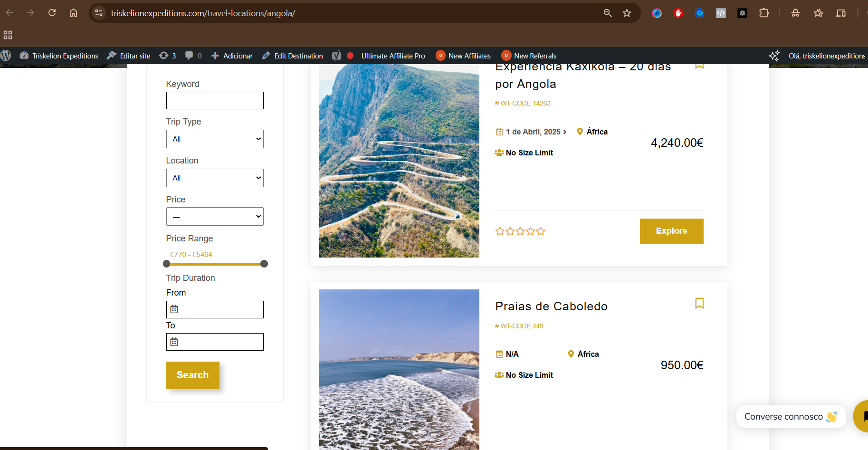Open the Location dropdown

click(x=215, y=178)
